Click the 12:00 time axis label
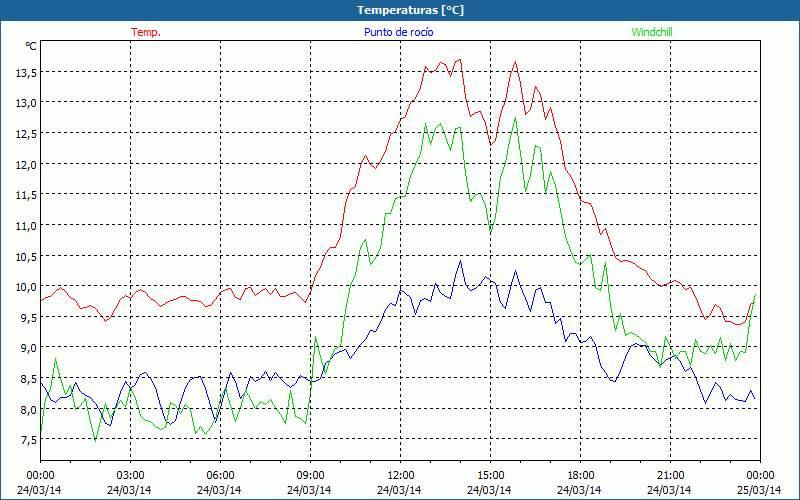 coord(400,476)
